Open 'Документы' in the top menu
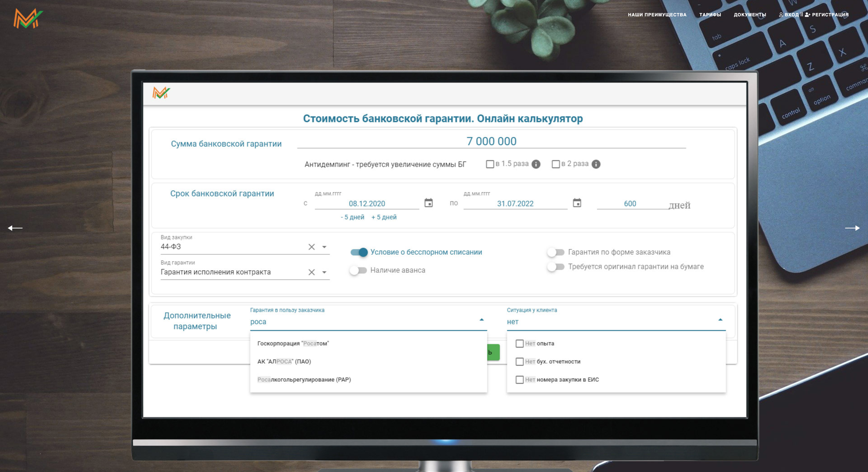868x472 pixels. point(750,15)
